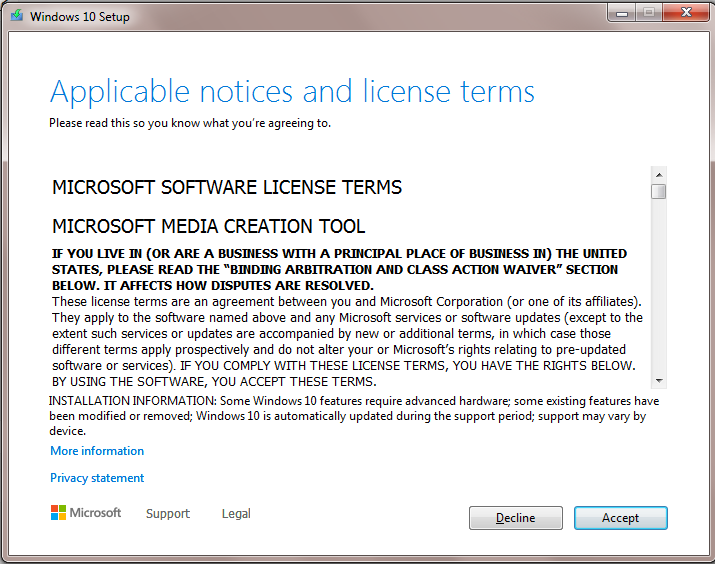This screenshot has width=715, height=564.
Task: Open the Privacy statement link
Action: pyautogui.click(x=97, y=478)
